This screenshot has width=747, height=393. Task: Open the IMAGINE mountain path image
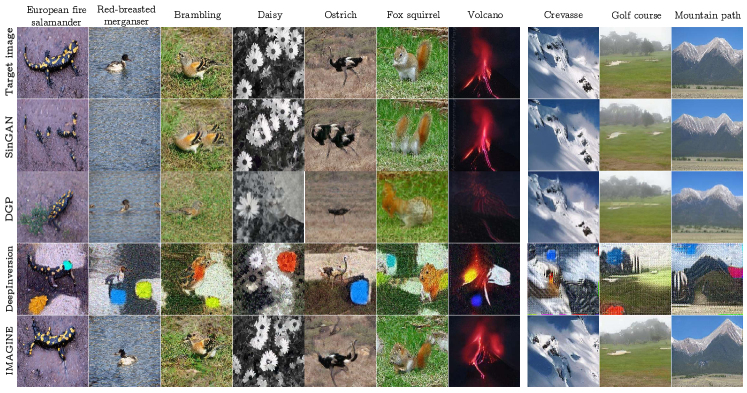coord(707,352)
